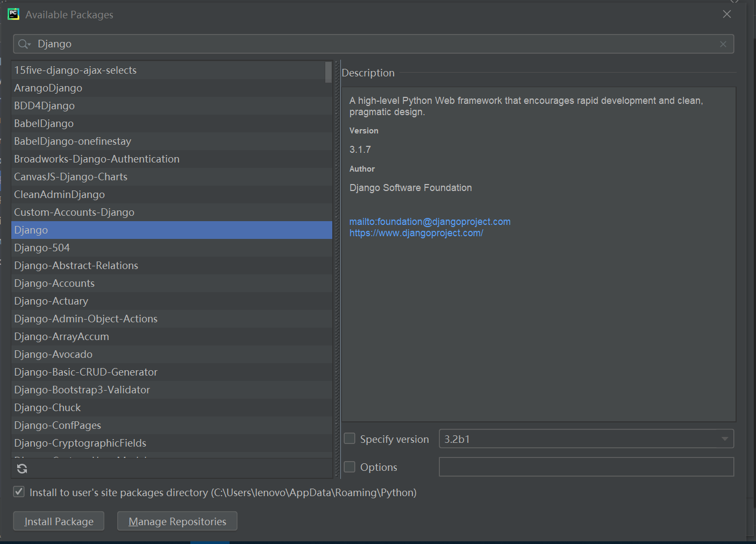Select Django-CryptographicFields package
The image size is (756, 544).
point(172,443)
